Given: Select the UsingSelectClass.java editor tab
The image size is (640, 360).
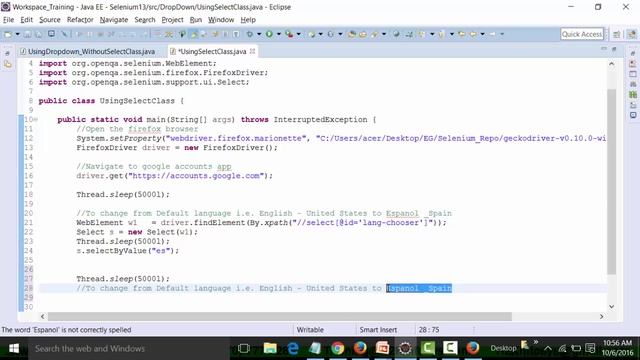Looking at the screenshot, I should 212,51.
